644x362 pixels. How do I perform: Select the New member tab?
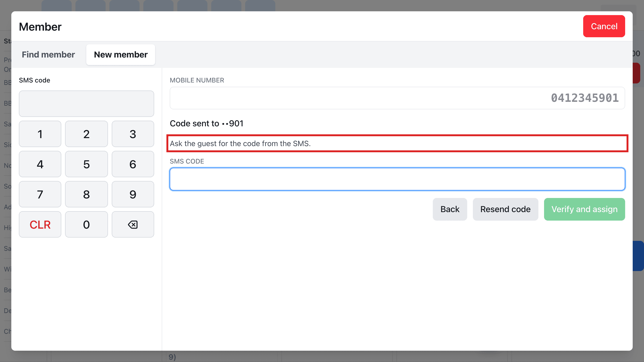click(121, 54)
